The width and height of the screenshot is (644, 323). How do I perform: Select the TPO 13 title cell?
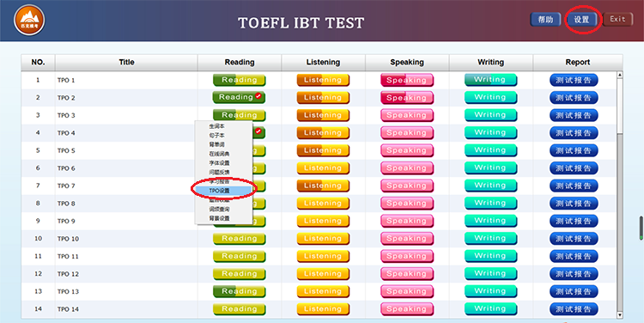click(x=126, y=292)
